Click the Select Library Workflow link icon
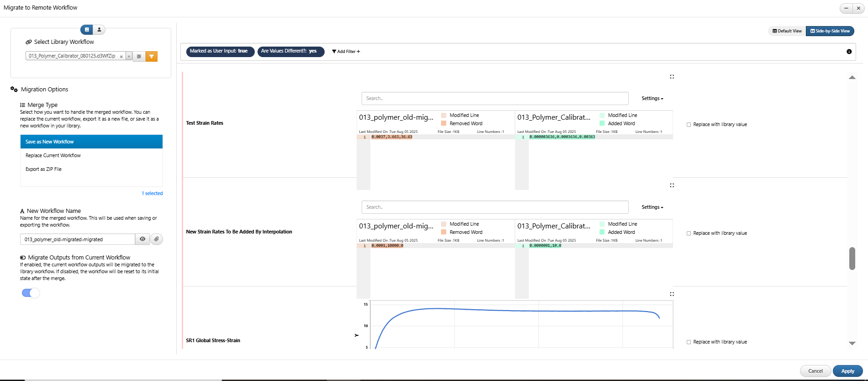868x381 pixels. coord(29,42)
